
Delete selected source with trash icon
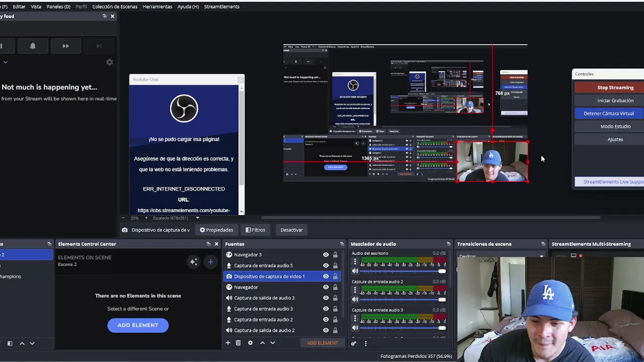click(x=238, y=343)
